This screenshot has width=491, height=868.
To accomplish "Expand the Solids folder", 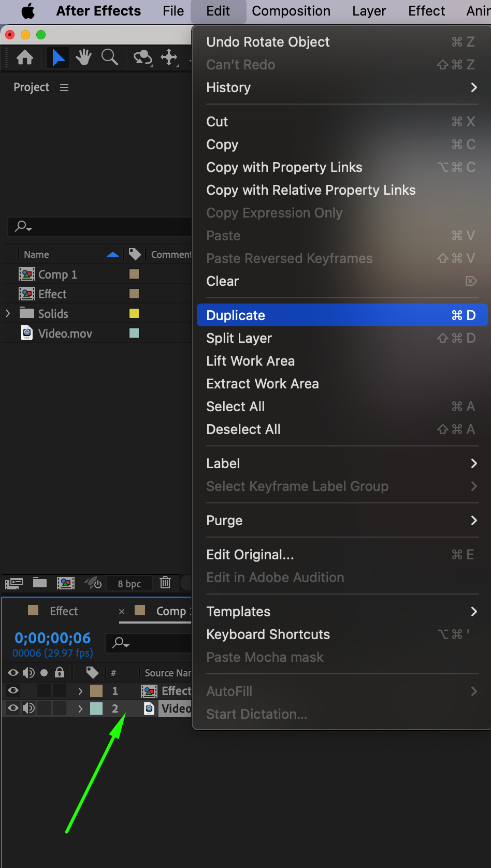I will tap(8, 313).
